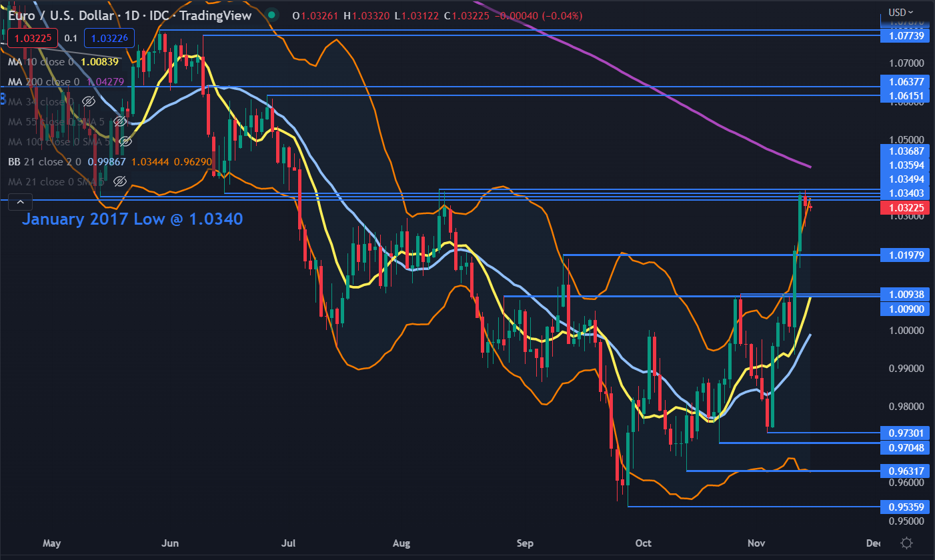The height and width of the screenshot is (560, 935).
Task: Open the USD currency dropdown
Action: (901, 12)
